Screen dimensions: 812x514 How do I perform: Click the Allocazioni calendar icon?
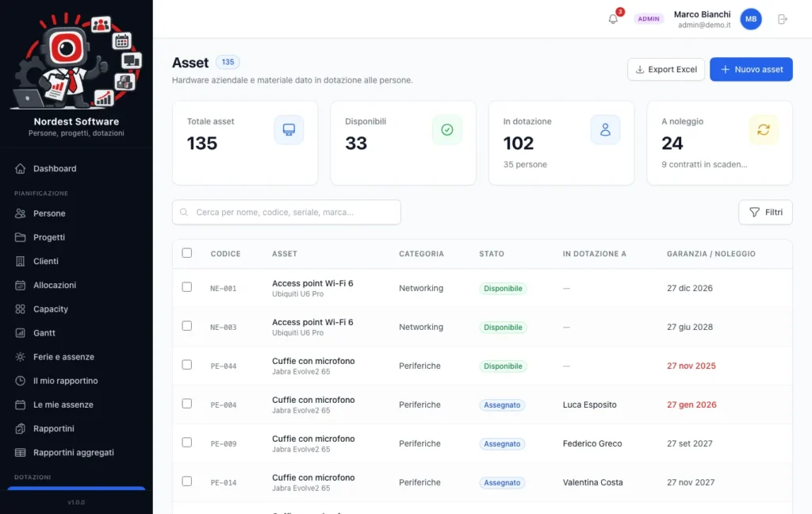tap(20, 285)
